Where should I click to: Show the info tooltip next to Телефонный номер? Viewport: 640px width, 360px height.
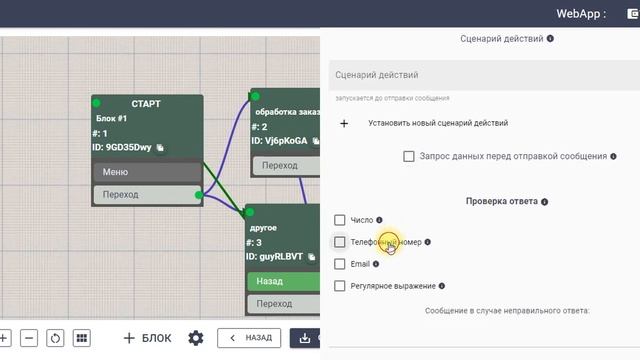[x=427, y=242]
